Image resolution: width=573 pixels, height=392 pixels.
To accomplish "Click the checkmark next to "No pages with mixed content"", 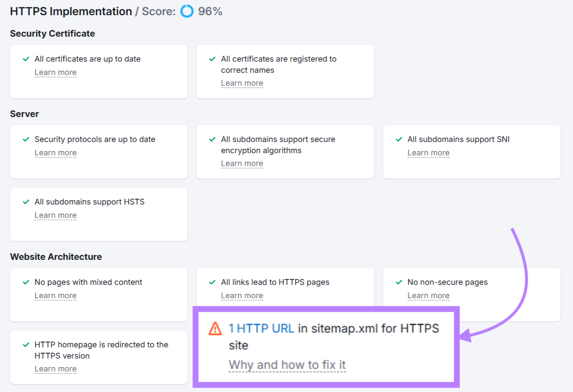I will click(27, 282).
